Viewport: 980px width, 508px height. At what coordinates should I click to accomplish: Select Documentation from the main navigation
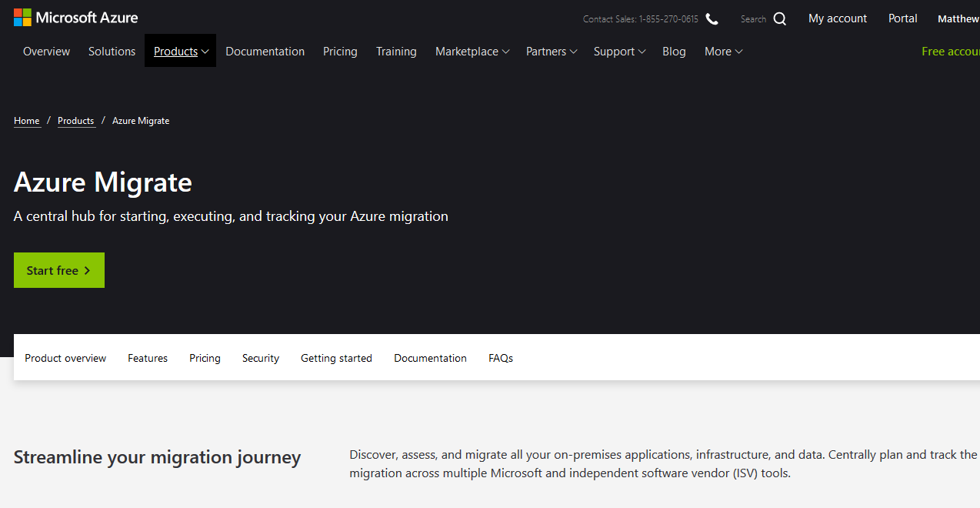[265, 51]
